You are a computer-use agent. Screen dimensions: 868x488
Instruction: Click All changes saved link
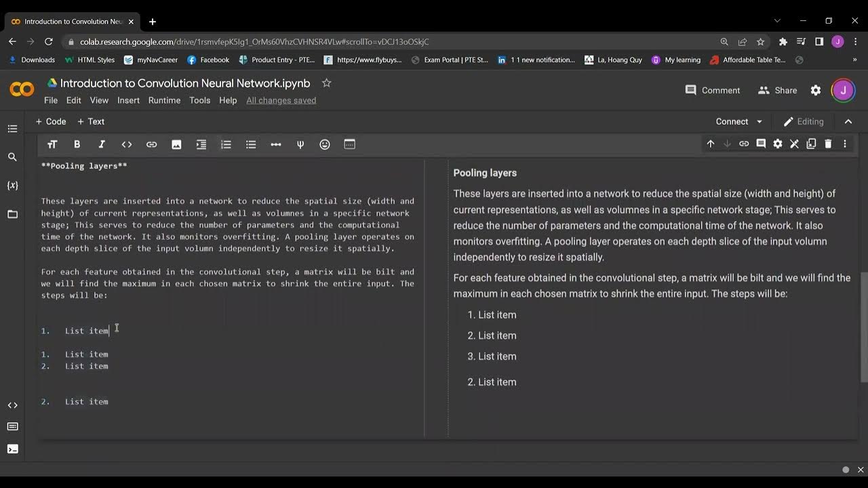281,100
